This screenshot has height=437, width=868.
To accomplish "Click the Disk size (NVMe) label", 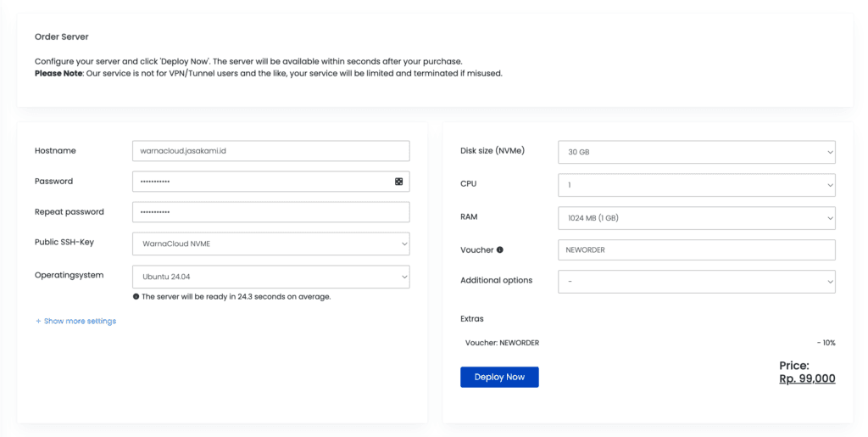I will pos(492,151).
